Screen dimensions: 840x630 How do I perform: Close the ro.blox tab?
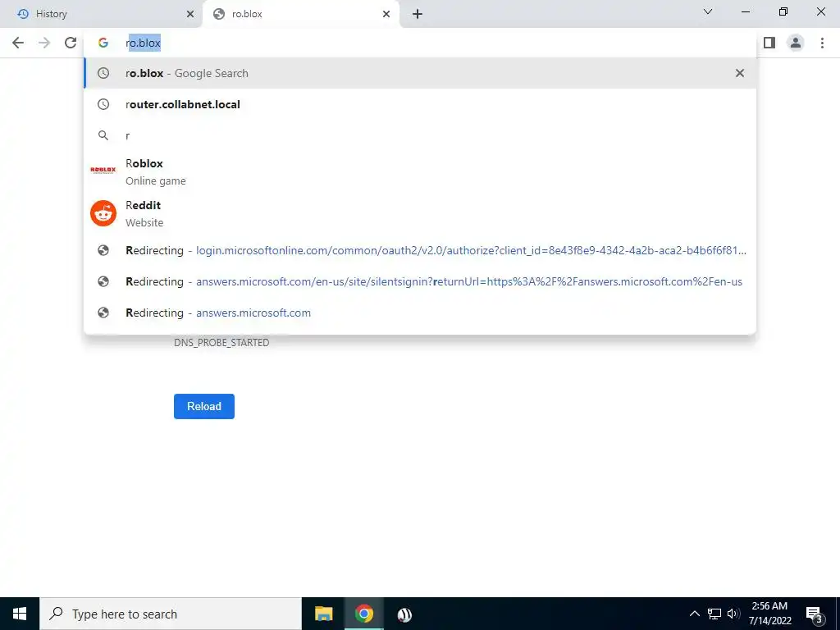pyautogui.click(x=386, y=14)
